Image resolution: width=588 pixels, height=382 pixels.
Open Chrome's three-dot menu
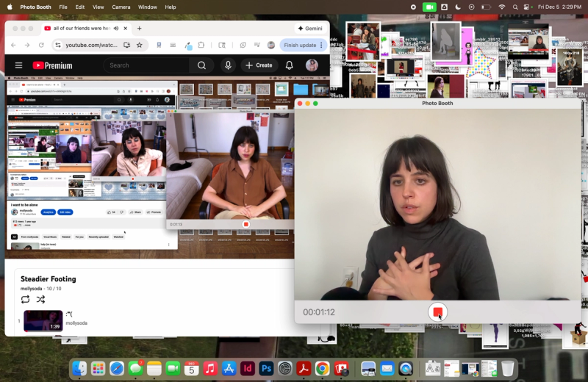pos(321,45)
